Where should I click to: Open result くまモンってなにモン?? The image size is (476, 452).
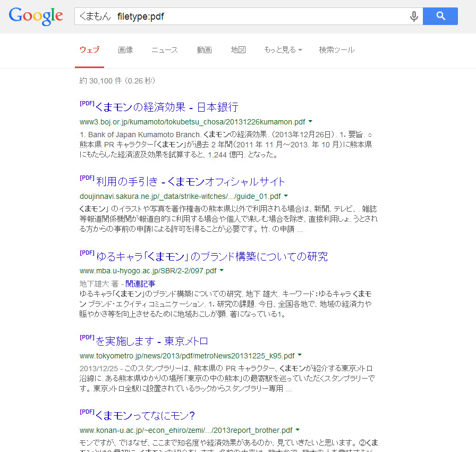[145, 415]
